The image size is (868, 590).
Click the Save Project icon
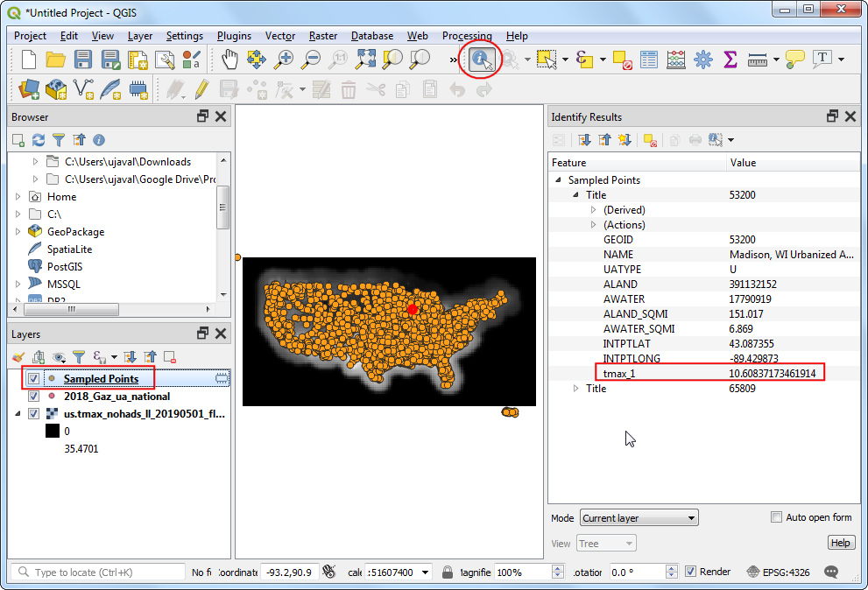(83, 60)
